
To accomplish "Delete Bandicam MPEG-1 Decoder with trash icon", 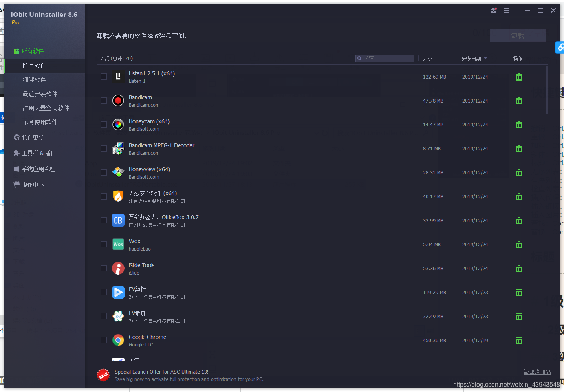I will click(519, 149).
